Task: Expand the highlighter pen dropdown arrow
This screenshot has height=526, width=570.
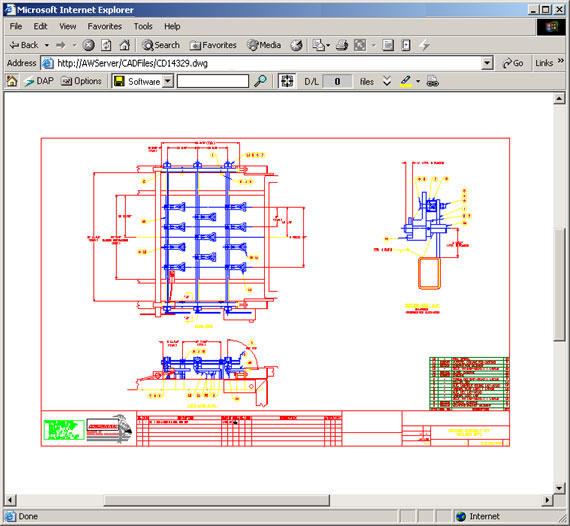Action: pos(418,81)
